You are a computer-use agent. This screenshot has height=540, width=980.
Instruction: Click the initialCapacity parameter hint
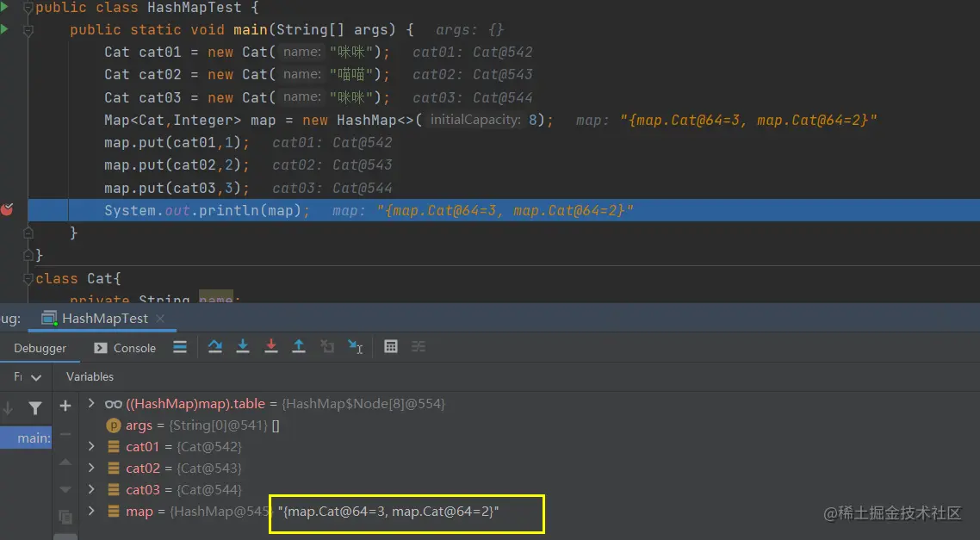tap(475, 120)
